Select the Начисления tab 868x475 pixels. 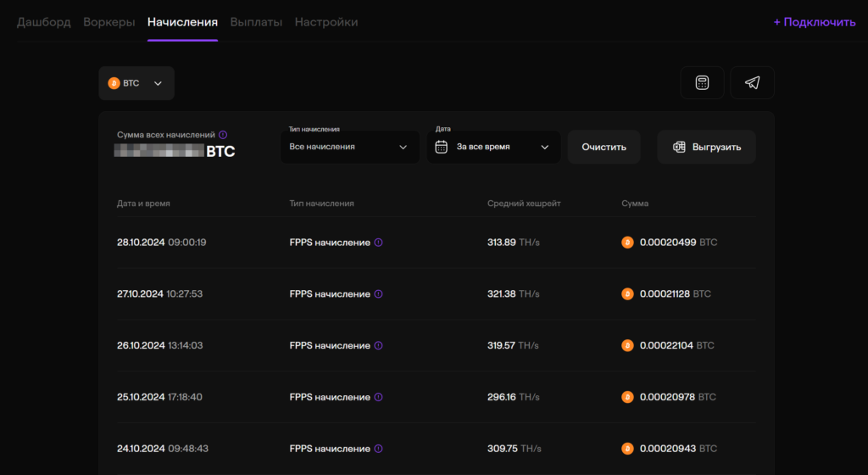click(183, 22)
